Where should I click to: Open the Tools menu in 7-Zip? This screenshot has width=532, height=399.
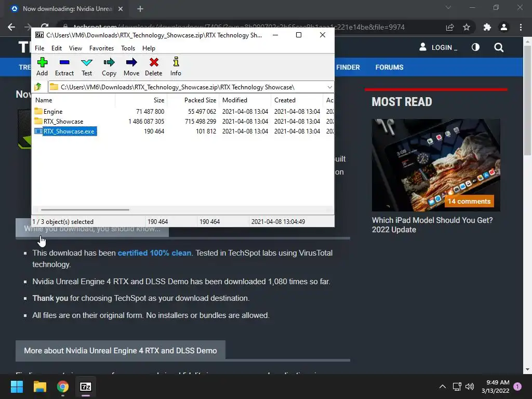pos(128,48)
